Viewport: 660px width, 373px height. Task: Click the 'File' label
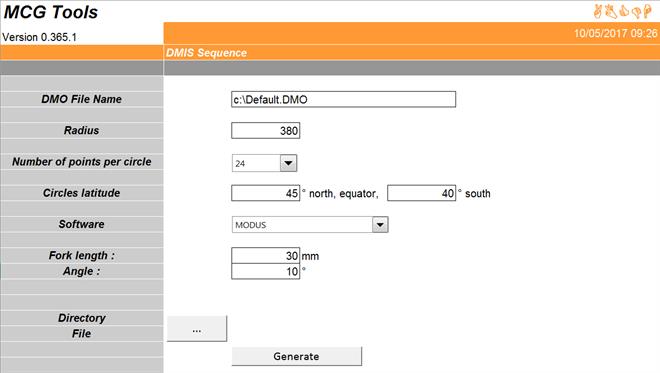[82, 333]
